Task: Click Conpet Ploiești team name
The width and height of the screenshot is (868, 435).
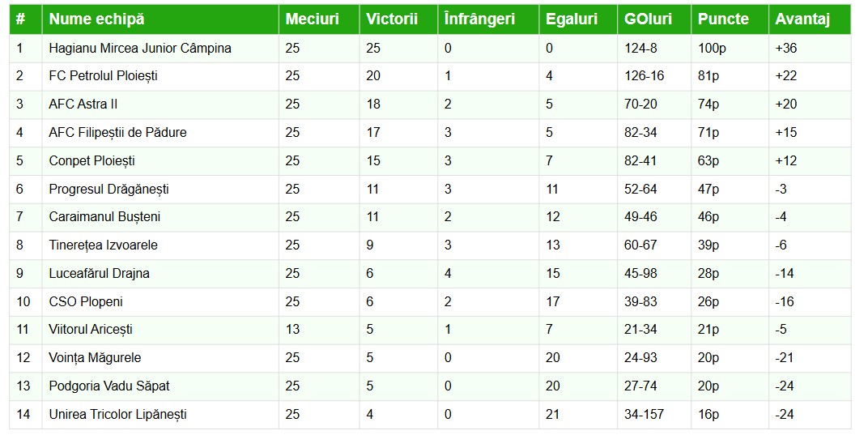Action: [91, 160]
